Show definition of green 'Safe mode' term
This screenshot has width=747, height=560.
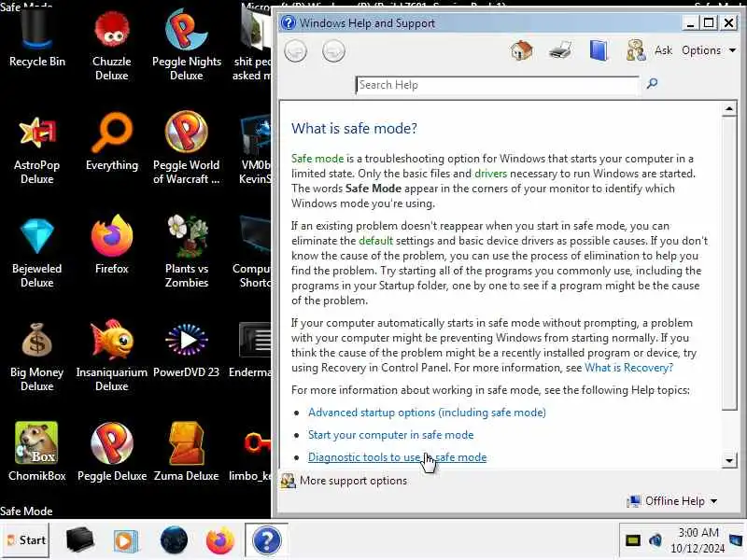317,158
